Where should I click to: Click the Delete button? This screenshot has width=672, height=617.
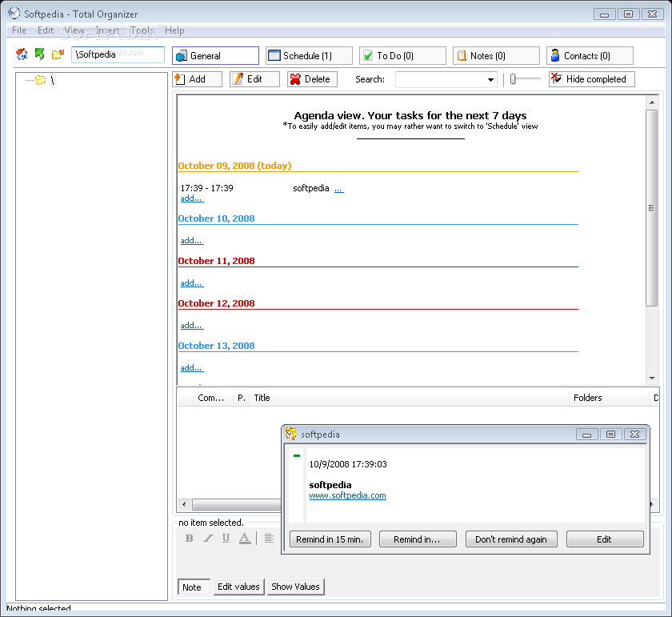click(312, 79)
